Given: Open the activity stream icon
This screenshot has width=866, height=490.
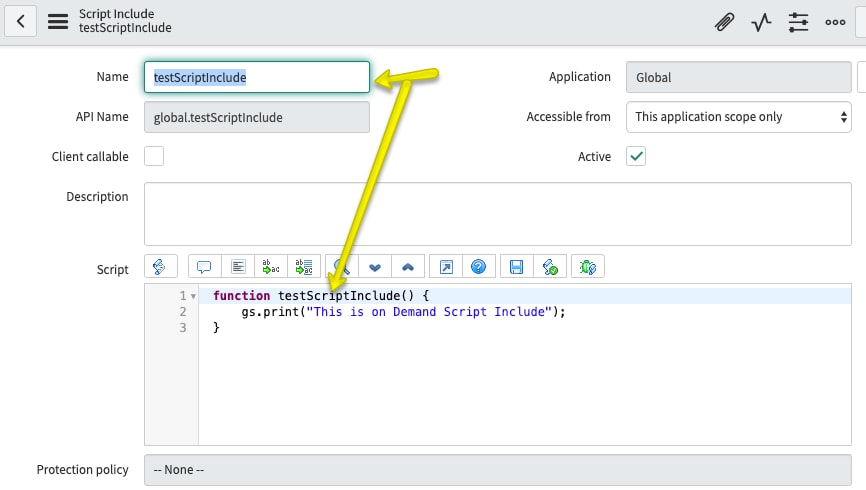Looking at the screenshot, I should coord(761,22).
